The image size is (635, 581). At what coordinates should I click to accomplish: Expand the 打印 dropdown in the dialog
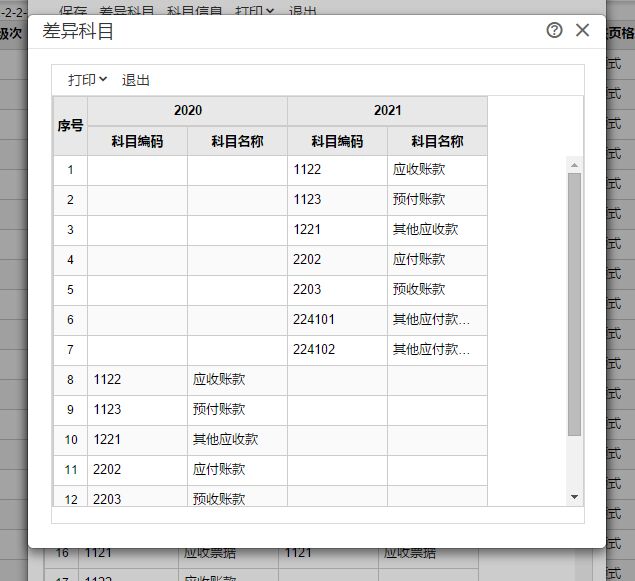tap(87, 80)
